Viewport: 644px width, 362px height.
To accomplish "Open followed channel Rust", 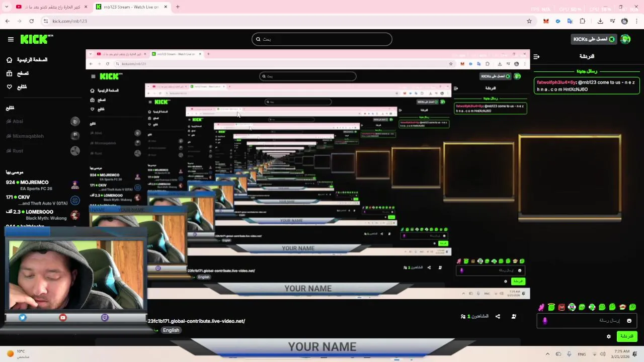I will [42, 151].
